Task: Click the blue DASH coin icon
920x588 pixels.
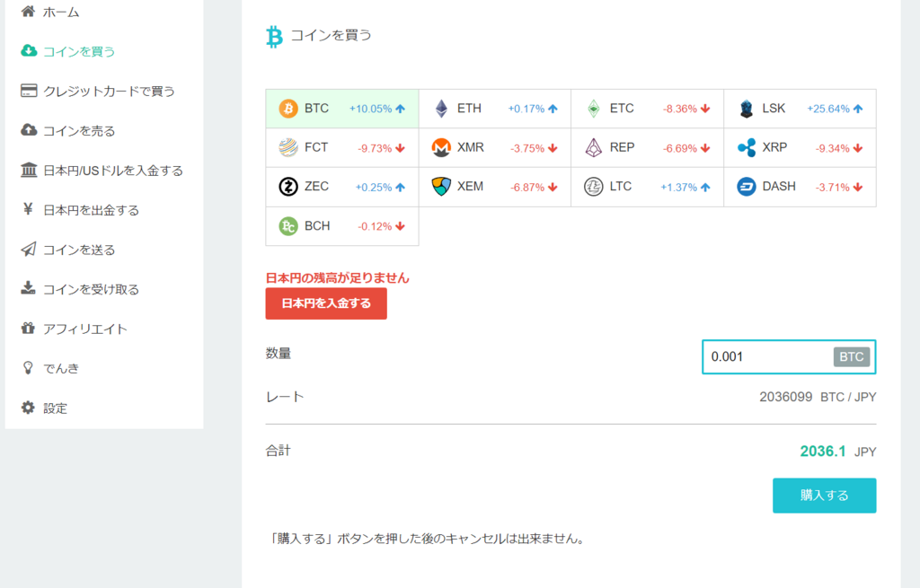Action: click(x=747, y=187)
